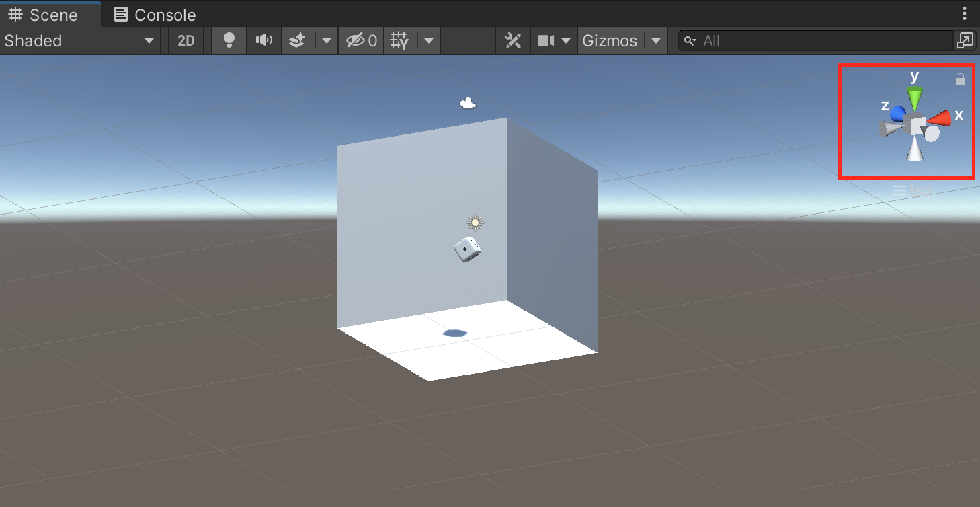This screenshot has height=507, width=980.
Task: Click the scene camera settings icon
Action: pyautogui.click(x=546, y=41)
